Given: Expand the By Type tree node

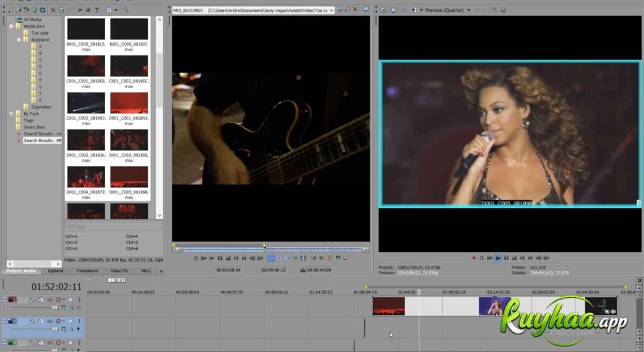Looking at the screenshot, I should [x=11, y=114].
